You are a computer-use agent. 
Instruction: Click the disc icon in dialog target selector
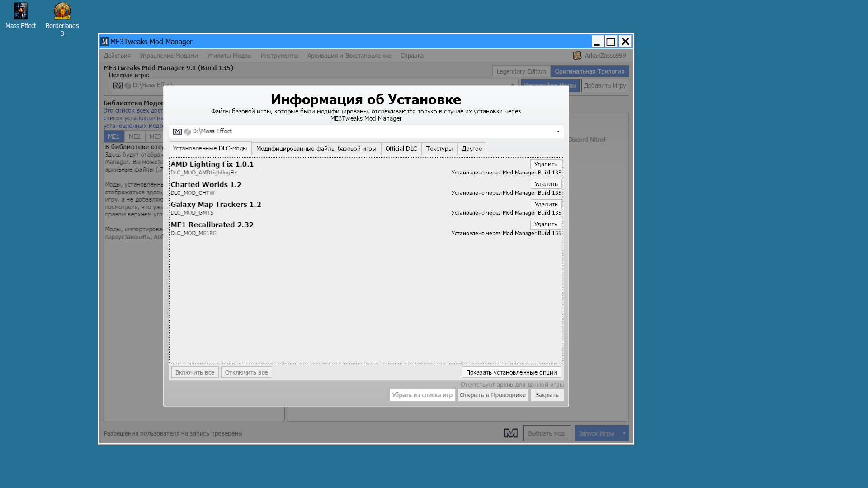(187, 132)
